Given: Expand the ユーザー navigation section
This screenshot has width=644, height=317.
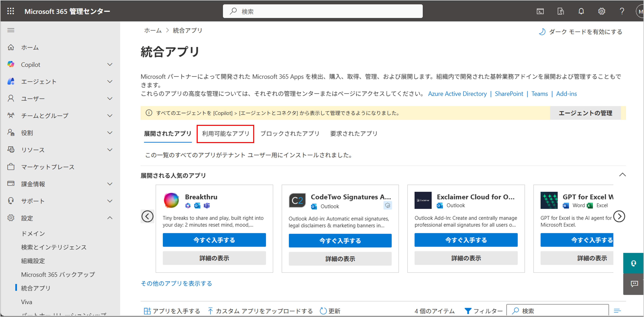Looking at the screenshot, I should (109, 99).
